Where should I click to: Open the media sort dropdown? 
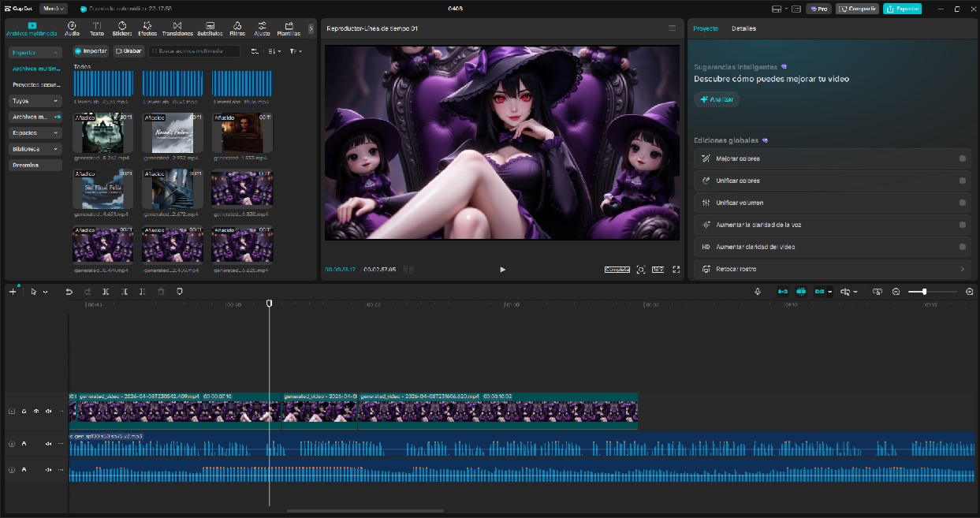point(274,51)
